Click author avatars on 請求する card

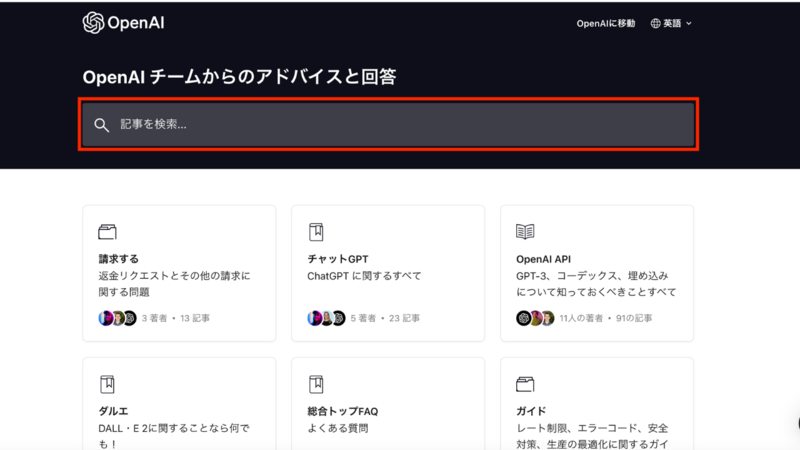tap(117, 318)
